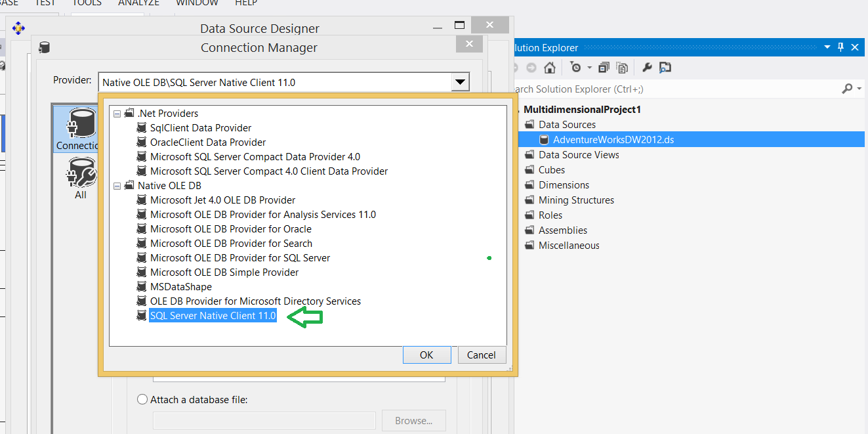
Task: Select Microsoft SQL Server Compact Data Provider 4.0
Action: (255, 156)
